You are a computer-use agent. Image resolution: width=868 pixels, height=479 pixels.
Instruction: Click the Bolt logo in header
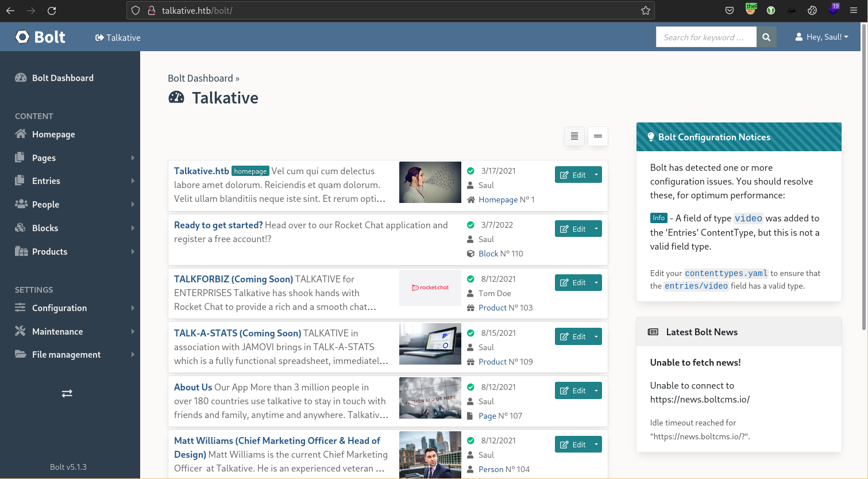[40, 37]
